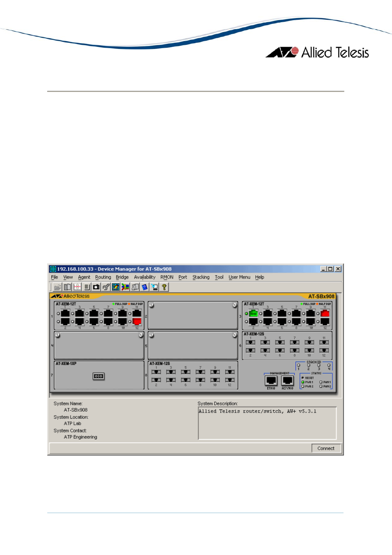Open the RMON menu
Image resolution: width=392 pixels, height=555 pixels.
pos(167,277)
